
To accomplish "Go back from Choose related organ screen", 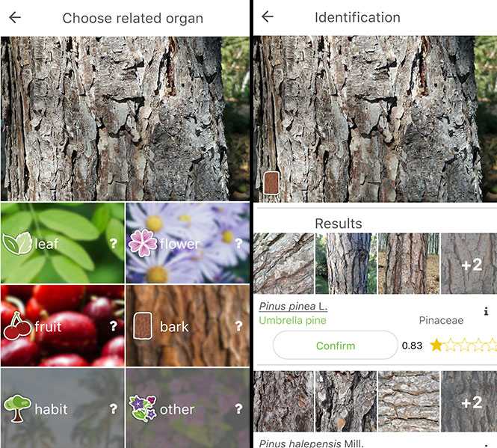I will (x=15, y=17).
